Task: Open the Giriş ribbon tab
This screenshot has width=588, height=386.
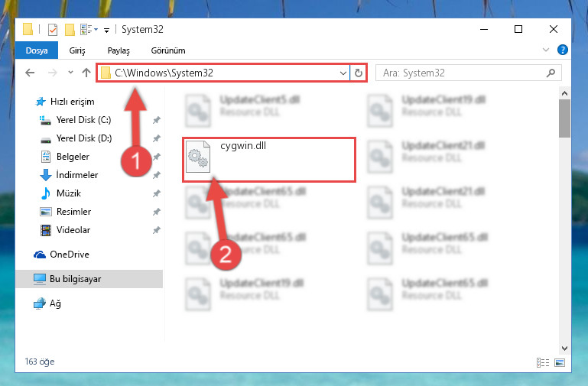Action: tap(77, 50)
